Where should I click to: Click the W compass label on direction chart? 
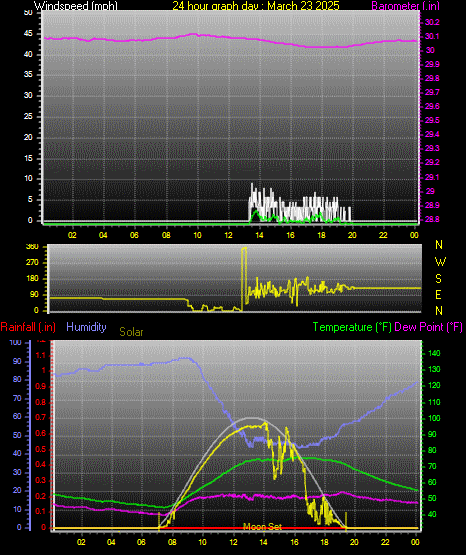pos(440,262)
